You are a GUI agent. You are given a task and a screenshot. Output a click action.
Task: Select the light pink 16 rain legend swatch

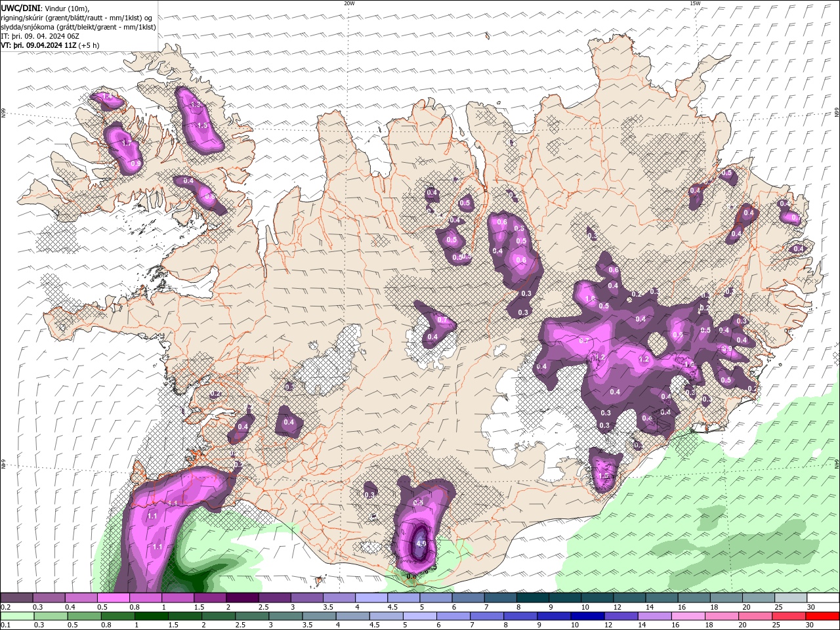tap(689, 616)
